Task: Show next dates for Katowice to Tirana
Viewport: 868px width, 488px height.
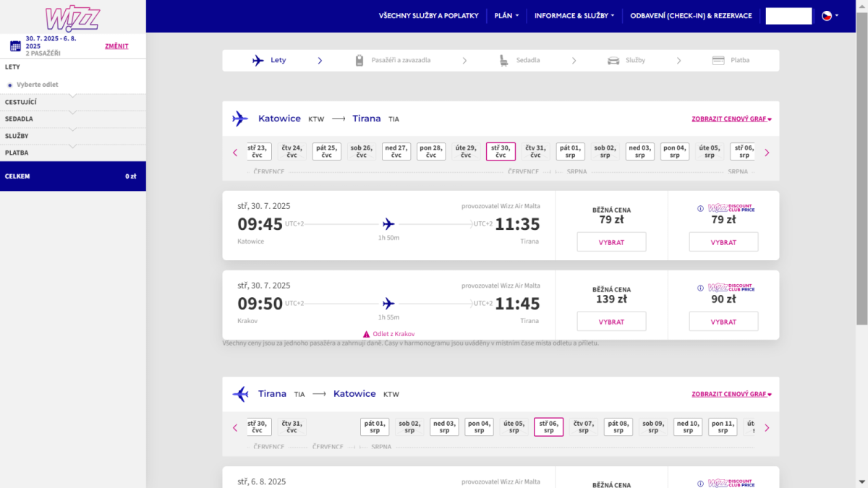Action: click(x=767, y=153)
